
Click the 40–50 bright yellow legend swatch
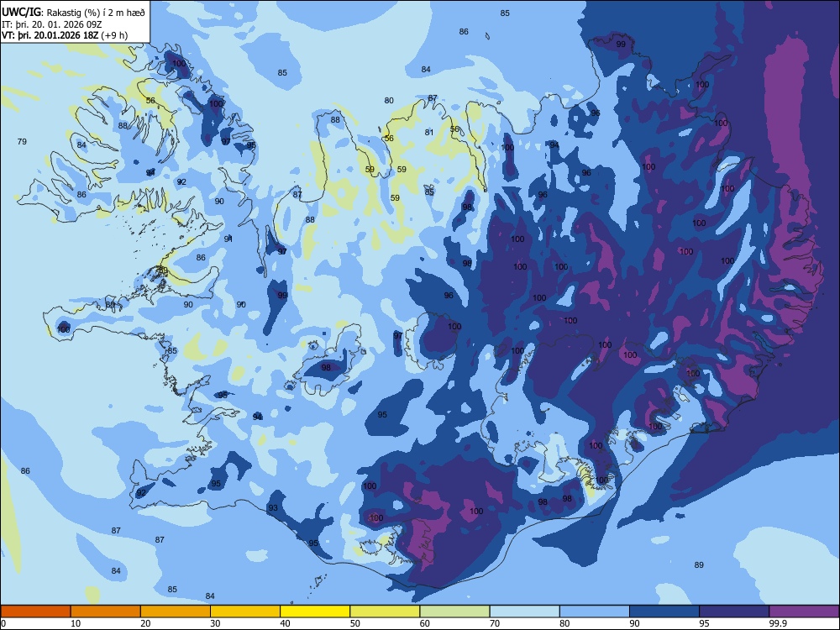pos(315,612)
